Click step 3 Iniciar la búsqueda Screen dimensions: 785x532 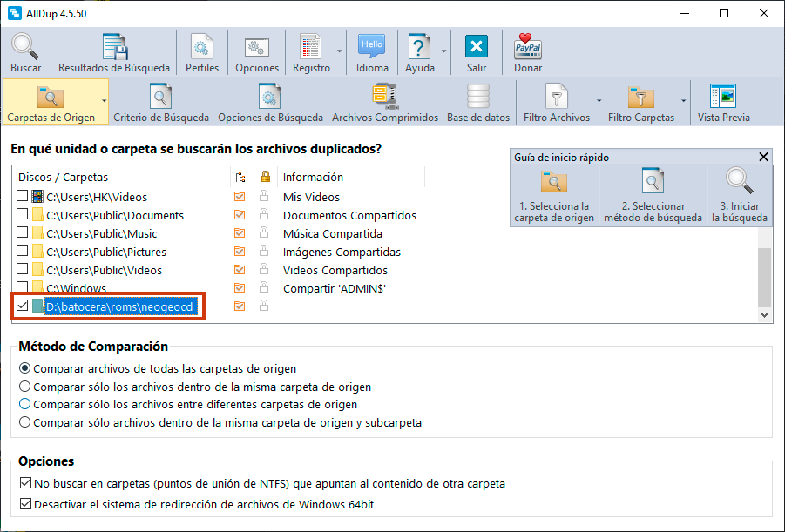click(740, 196)
